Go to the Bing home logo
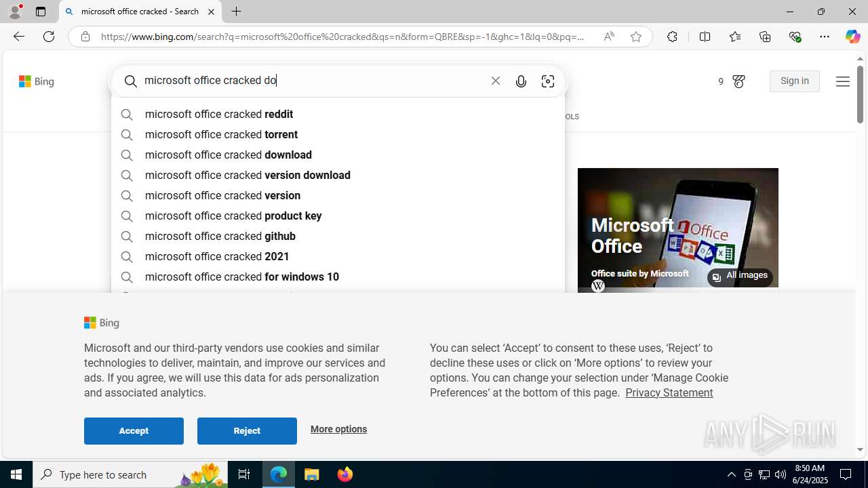Image resolution: width=868 pixels, height=488 pixels. pos(36,81)
